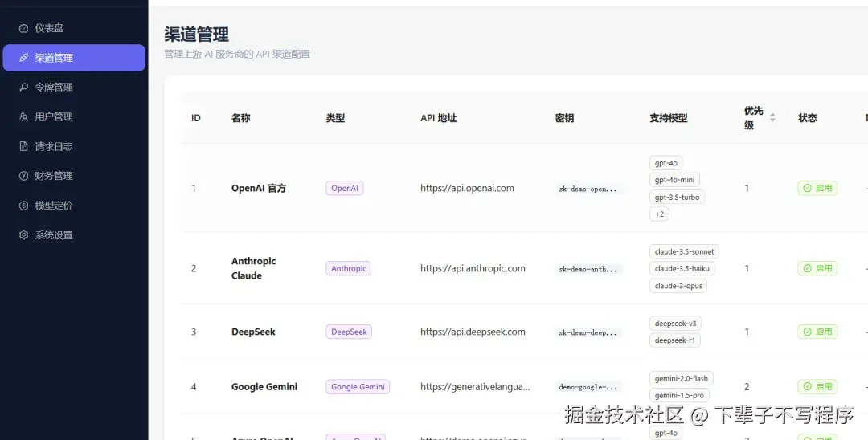Click the 类型 column header
The width and height of the screenshot is (868, 440).
335,118
